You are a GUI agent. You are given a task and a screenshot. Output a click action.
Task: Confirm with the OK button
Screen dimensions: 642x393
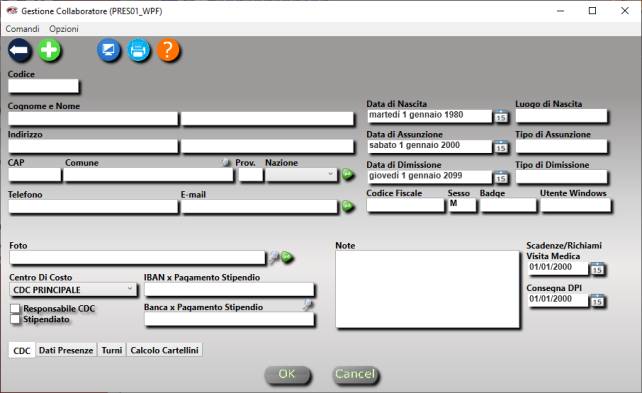coord(287,374)
